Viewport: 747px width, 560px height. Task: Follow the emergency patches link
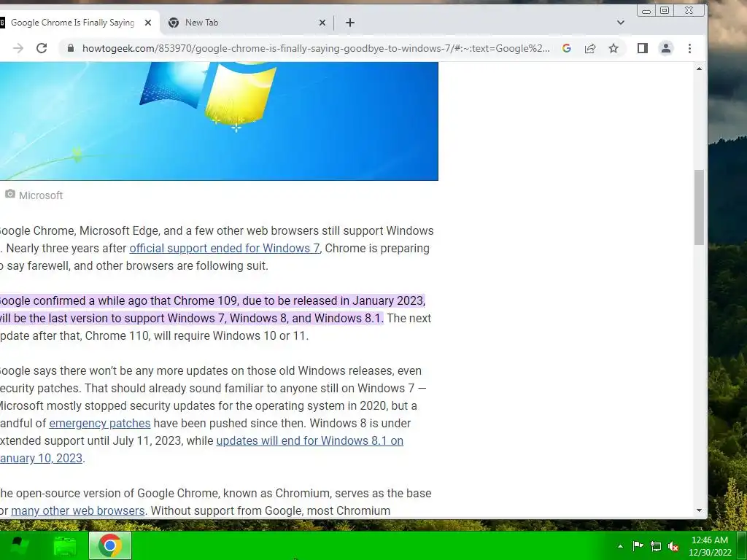pos(99,423)
